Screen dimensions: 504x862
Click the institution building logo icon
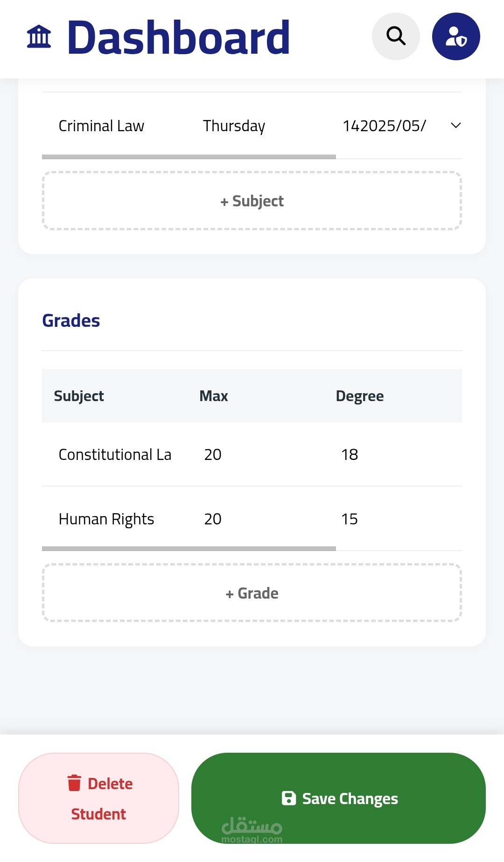[x=39, y=37]
